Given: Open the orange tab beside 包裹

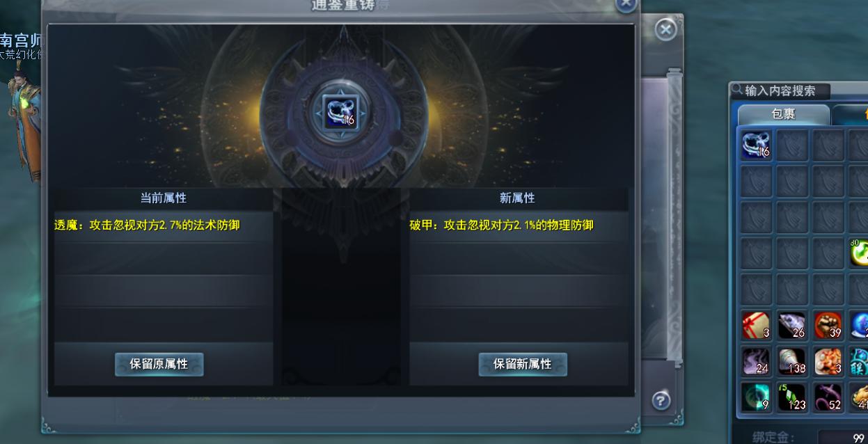Looking at the screenshot, I should coord(851,114).
